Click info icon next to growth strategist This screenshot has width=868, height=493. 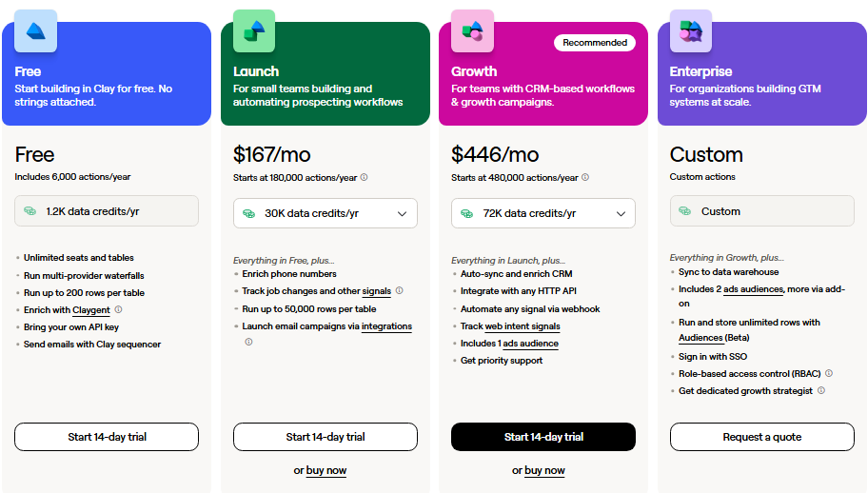point(821,390)
